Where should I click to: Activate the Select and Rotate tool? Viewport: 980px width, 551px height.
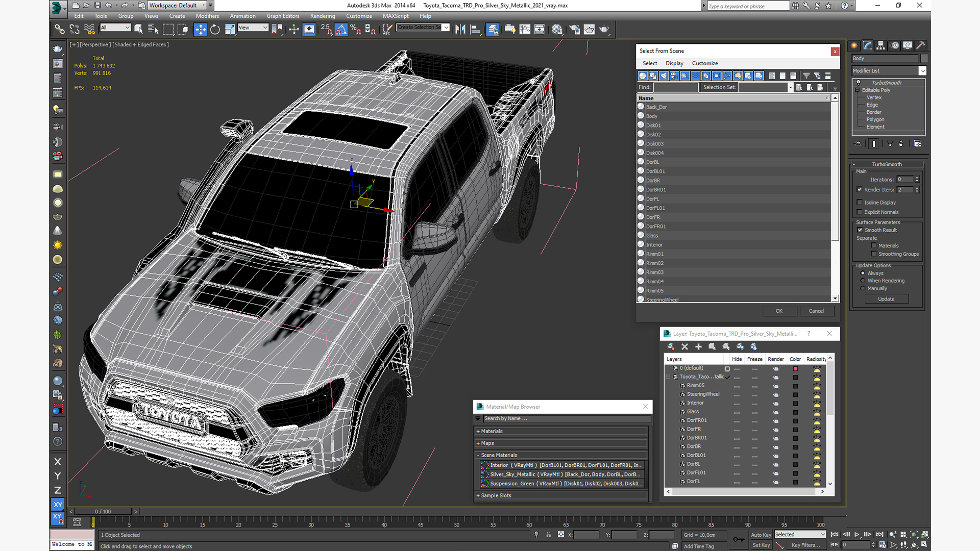point(215,29)
